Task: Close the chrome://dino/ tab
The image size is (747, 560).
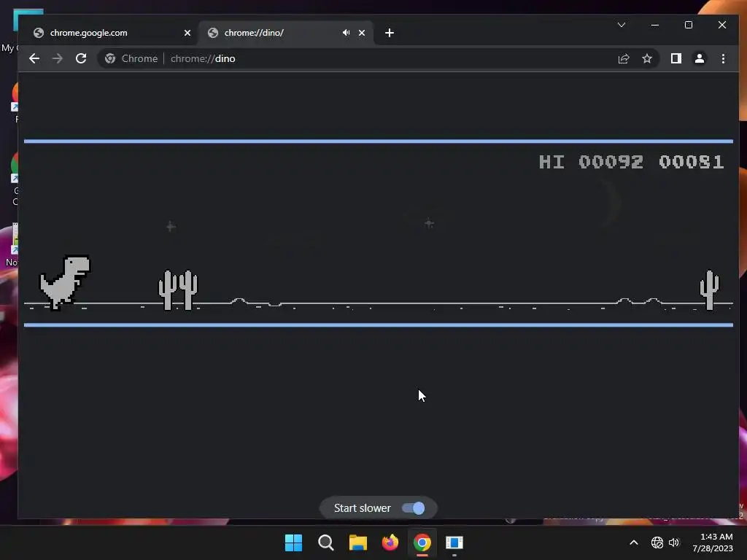Action: point(362,33)
